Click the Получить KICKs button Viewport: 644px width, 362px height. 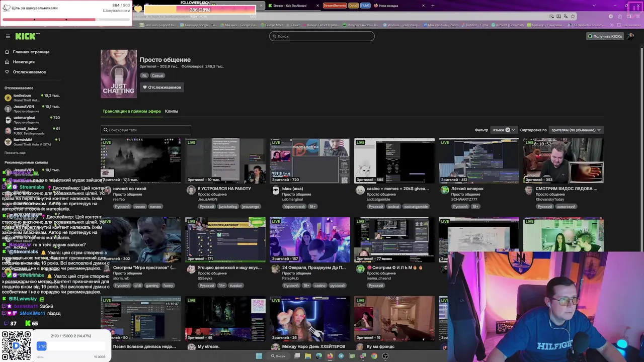click(605, 36)
